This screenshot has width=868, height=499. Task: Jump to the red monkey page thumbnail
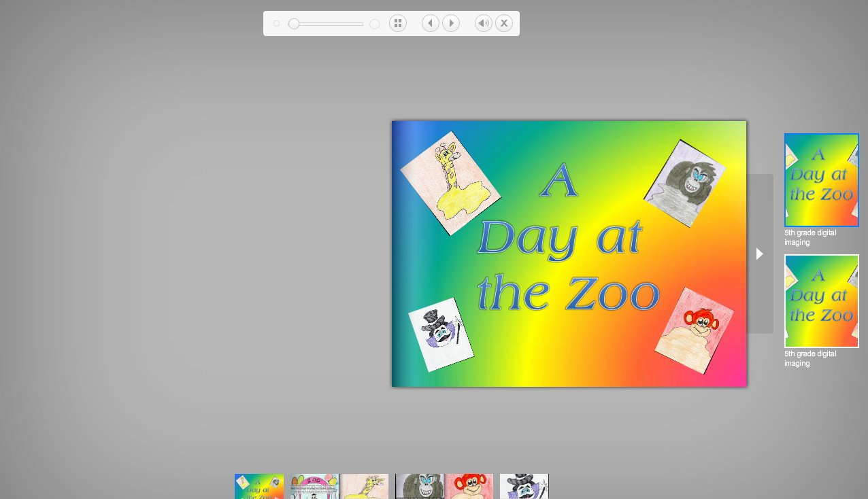(x=469, y=486)
